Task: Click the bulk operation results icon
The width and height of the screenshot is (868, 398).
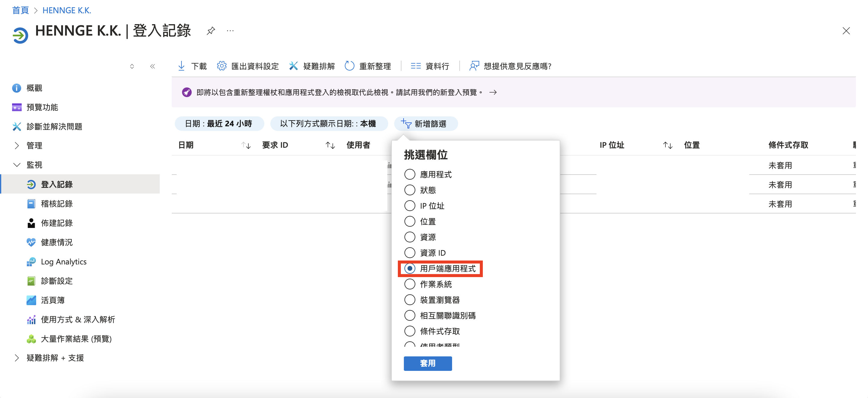Action: pyautogui.click(x=31, y=339)
